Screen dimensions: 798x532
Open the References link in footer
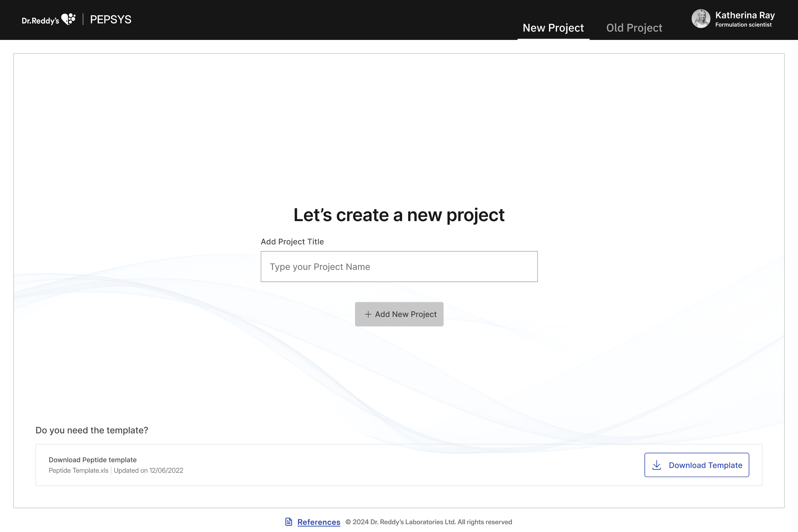point(319,522)
